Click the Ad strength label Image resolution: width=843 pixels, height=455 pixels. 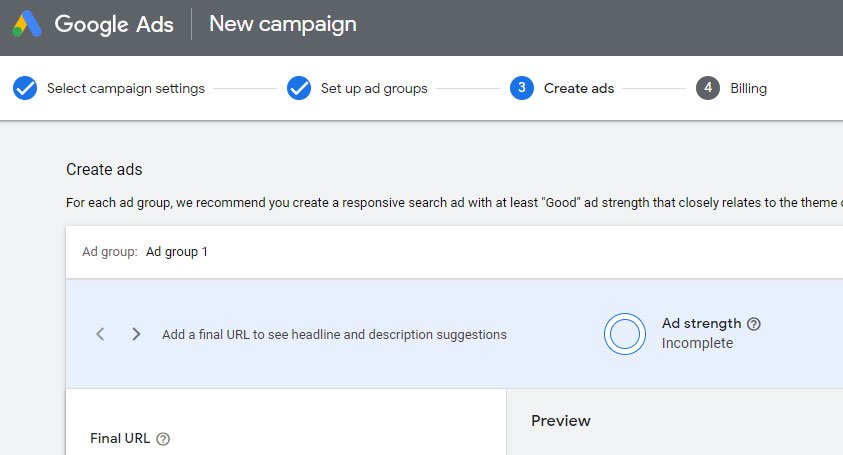[x=702, y=323]
